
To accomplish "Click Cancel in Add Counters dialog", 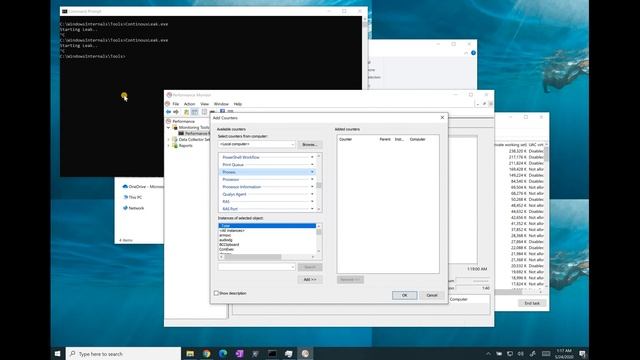I will pyautogui.click(x=432, y=295).
